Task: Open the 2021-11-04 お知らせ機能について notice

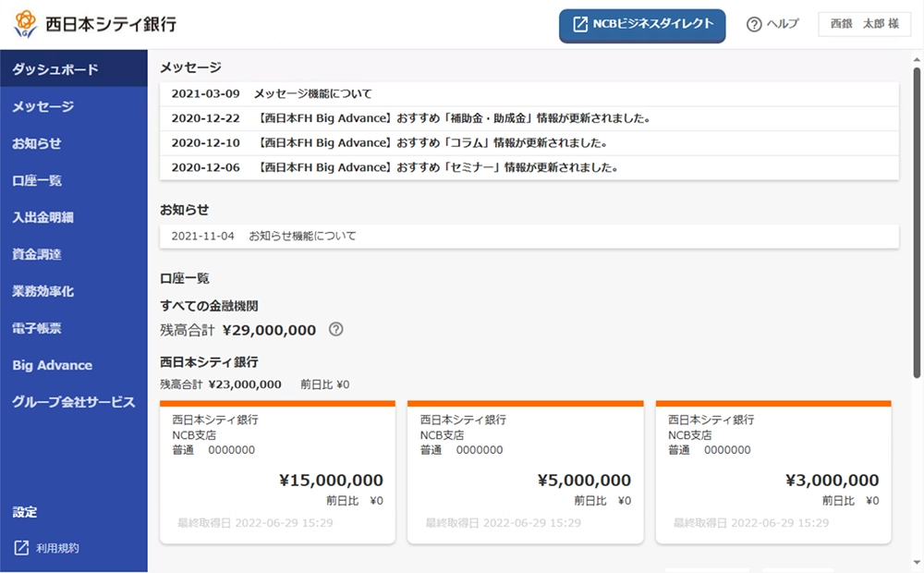Action: [529, 236]
